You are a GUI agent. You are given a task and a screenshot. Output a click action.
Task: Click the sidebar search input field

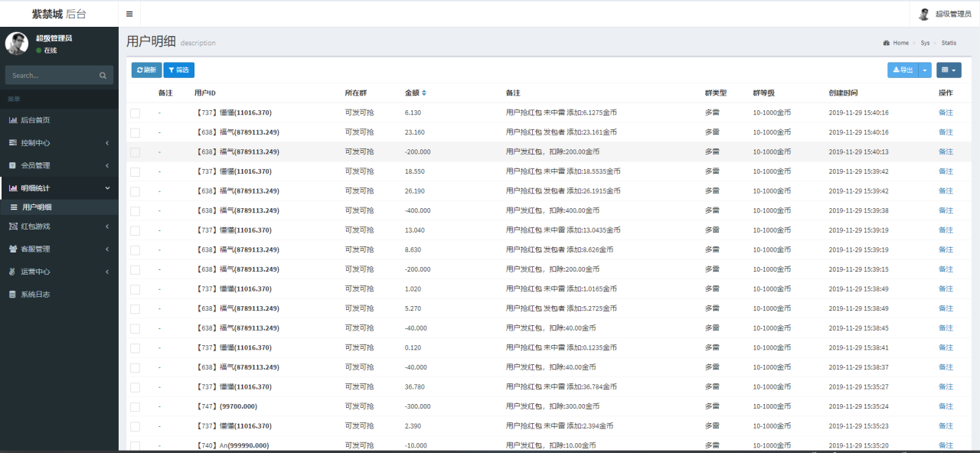54,75
